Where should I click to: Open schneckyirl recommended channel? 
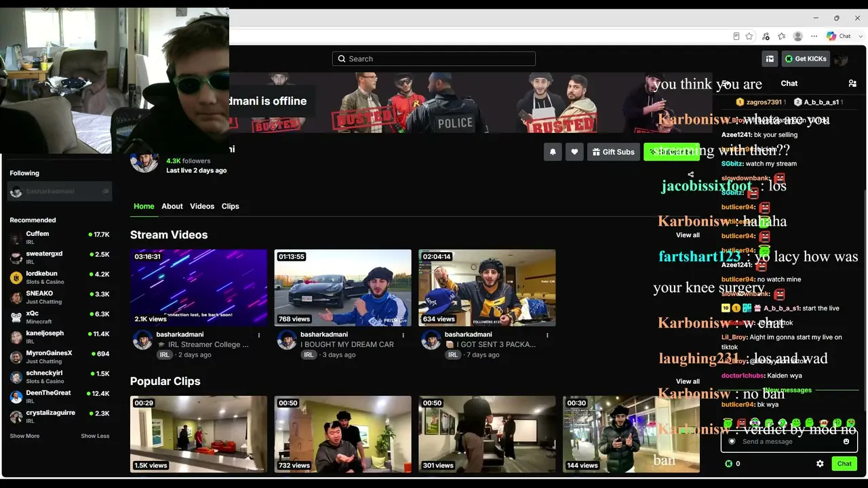point(60,377)
